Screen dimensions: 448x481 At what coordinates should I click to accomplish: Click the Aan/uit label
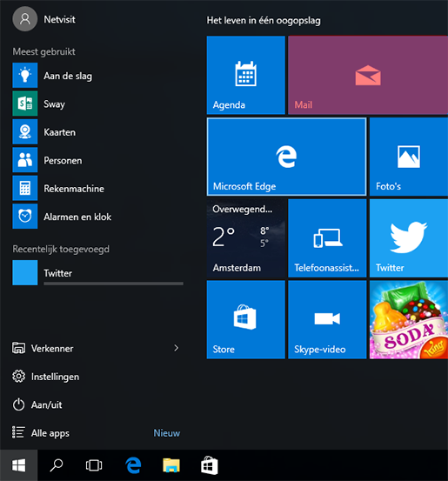[x=47, y=405]
